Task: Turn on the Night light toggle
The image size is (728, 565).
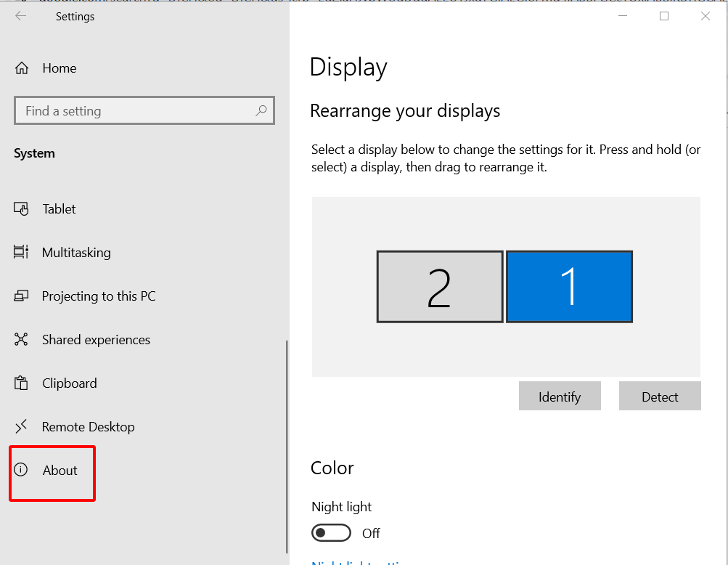Action: coord(331,533)
